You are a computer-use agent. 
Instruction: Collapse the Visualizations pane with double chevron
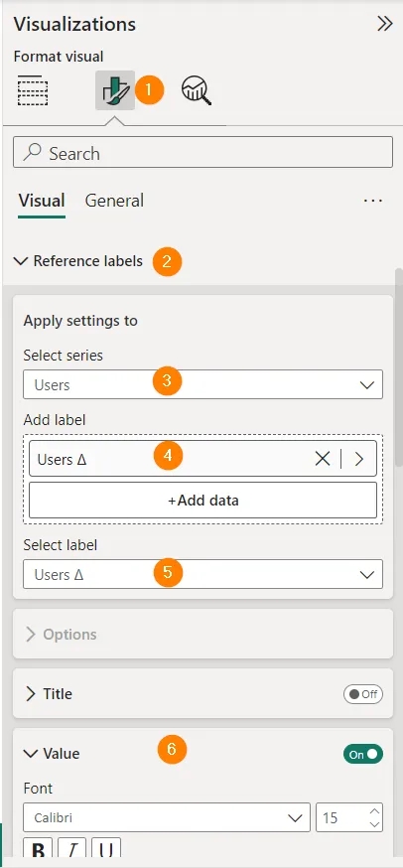tap(385, 24)
